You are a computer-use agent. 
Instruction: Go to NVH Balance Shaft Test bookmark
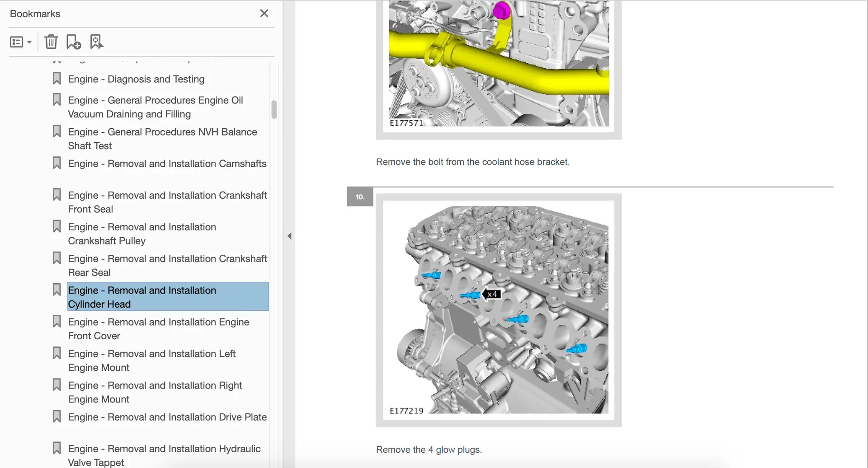point(162,139)
